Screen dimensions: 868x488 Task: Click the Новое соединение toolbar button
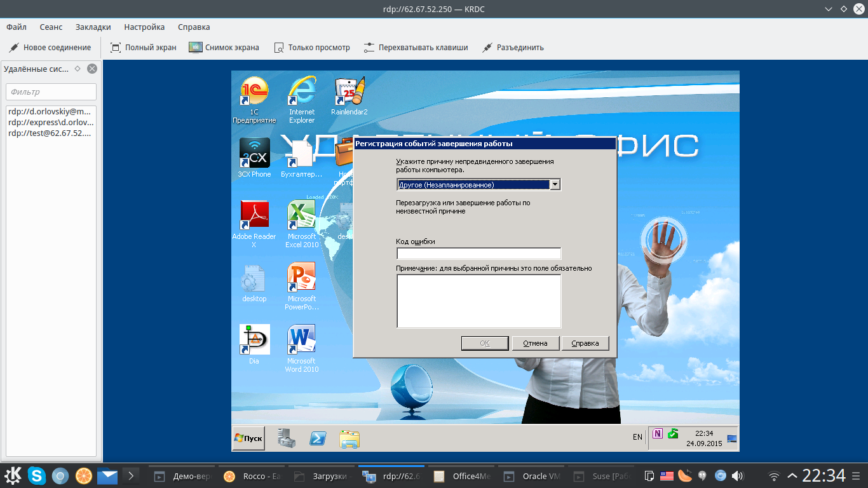pos(50,47)
